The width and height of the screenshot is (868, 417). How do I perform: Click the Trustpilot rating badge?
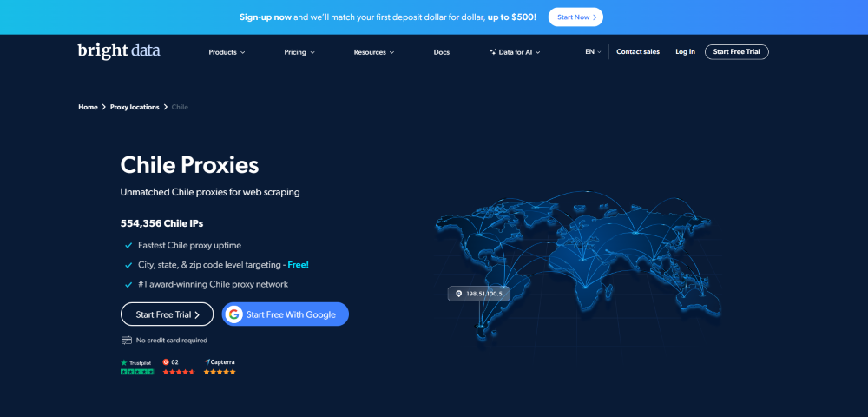point(137,367)
